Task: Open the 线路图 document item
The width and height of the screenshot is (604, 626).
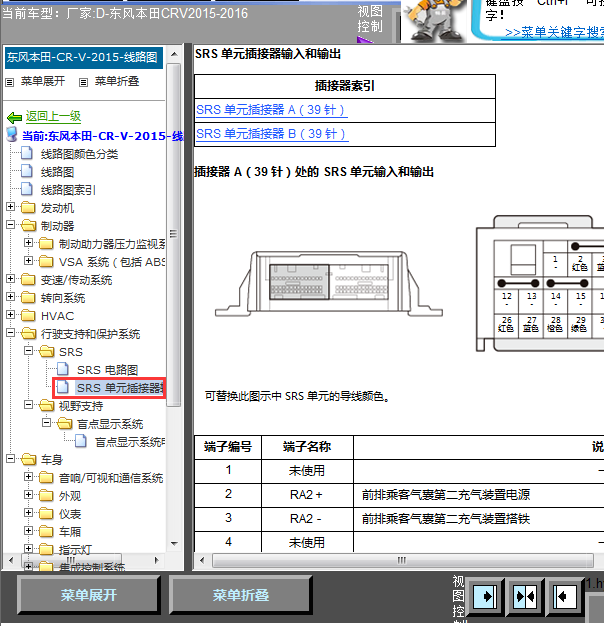Action: point(57,172)
